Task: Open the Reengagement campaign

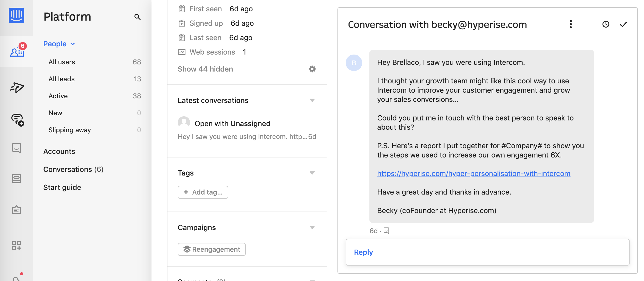Action: click(x=212, y=249)
